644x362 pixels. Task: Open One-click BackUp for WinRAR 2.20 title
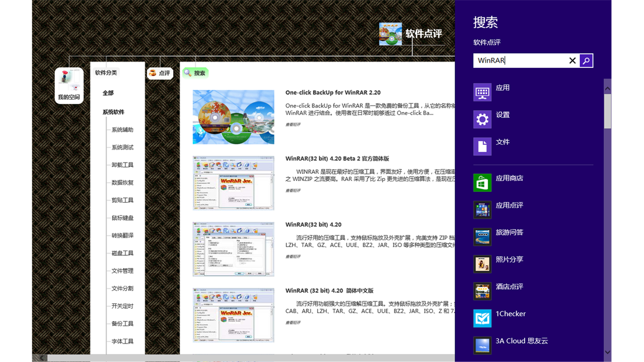(x=333, y=93)
